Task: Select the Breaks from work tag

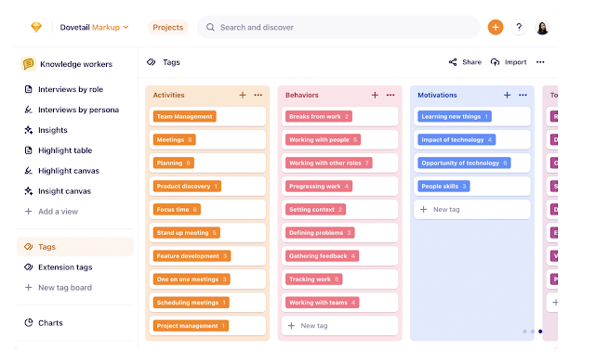Action: (319, 116)
